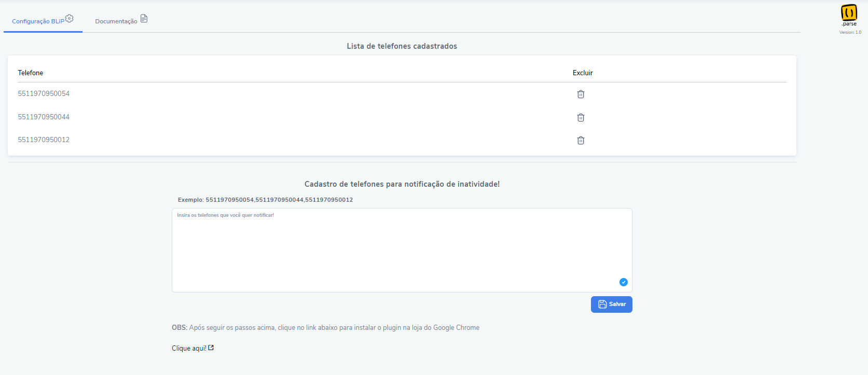Click the blue checkmark badge in the text area
868x375 pixels.
click(x=624, y=282)
